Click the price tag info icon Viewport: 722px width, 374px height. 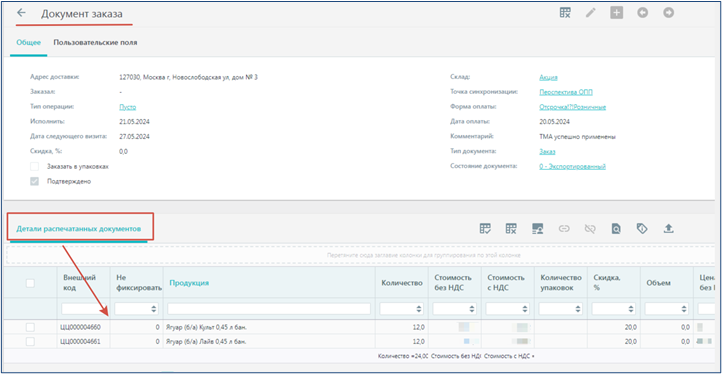click(642, 228)
